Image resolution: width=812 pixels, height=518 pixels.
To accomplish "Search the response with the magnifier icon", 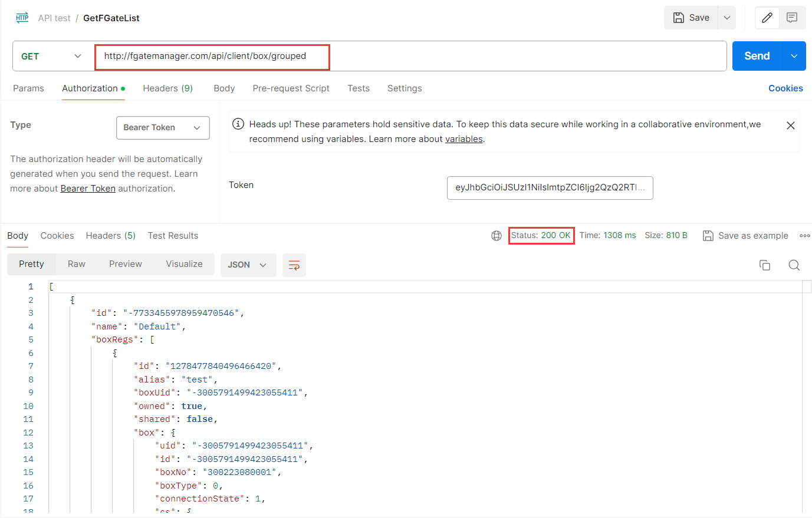I will (x=794, y=265).
